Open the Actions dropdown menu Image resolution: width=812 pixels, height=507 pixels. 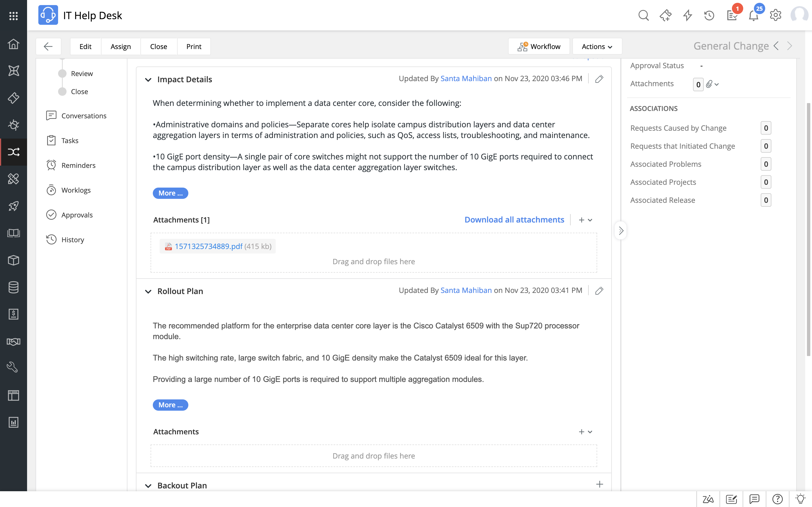tap(597, 46)
